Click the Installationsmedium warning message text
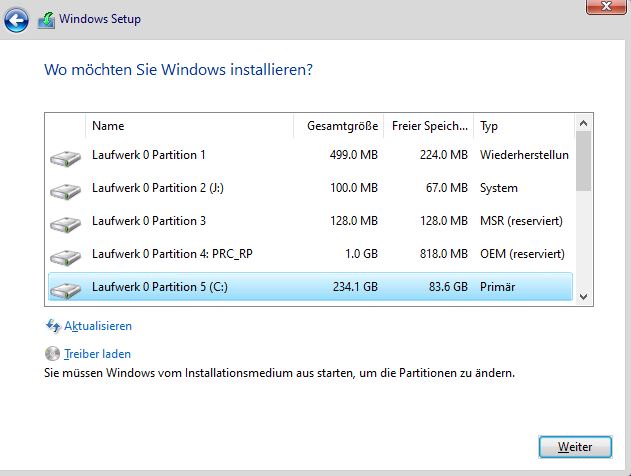This screenshot has width=631, height=476. point(280,373)
